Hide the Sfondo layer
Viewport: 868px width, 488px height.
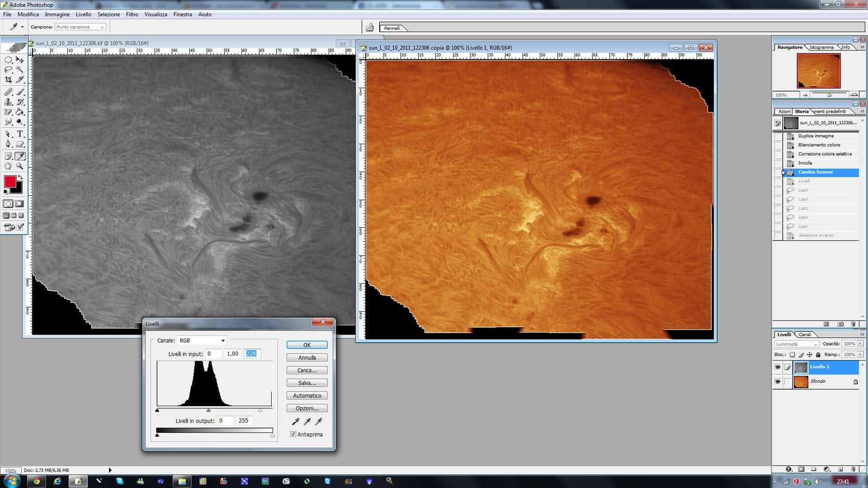(x=777, y=382)
